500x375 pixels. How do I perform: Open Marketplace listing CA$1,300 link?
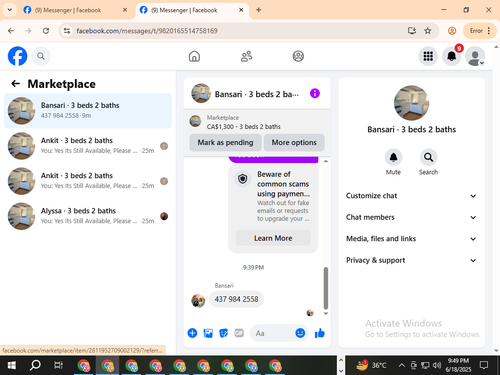pyautogui.click(x=243, y=127)
